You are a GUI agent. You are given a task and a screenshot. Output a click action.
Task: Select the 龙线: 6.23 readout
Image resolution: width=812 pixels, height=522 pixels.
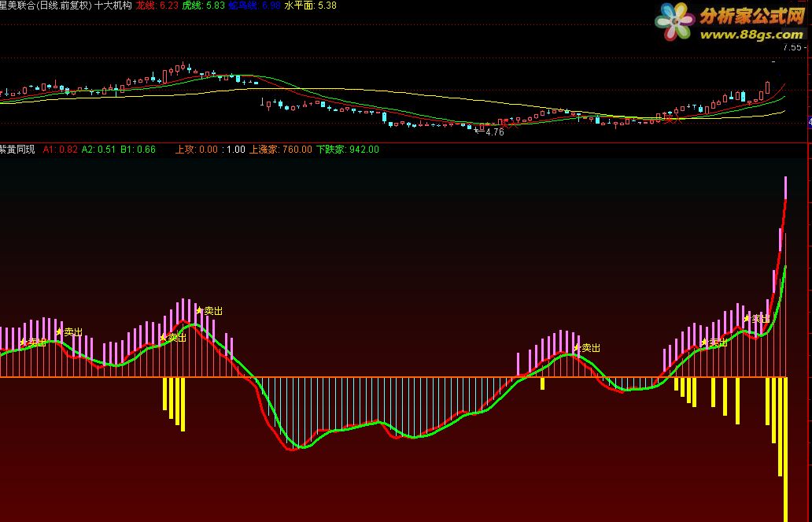[157, 6]
